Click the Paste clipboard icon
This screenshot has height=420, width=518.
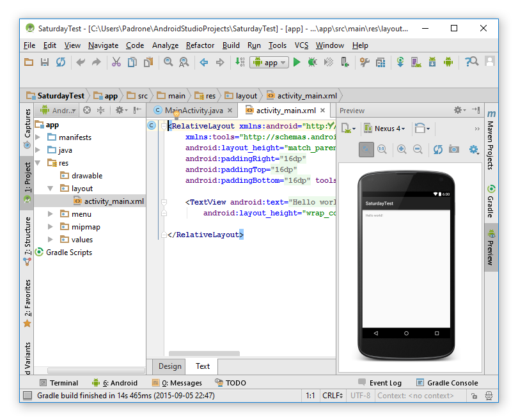[148, 62]
